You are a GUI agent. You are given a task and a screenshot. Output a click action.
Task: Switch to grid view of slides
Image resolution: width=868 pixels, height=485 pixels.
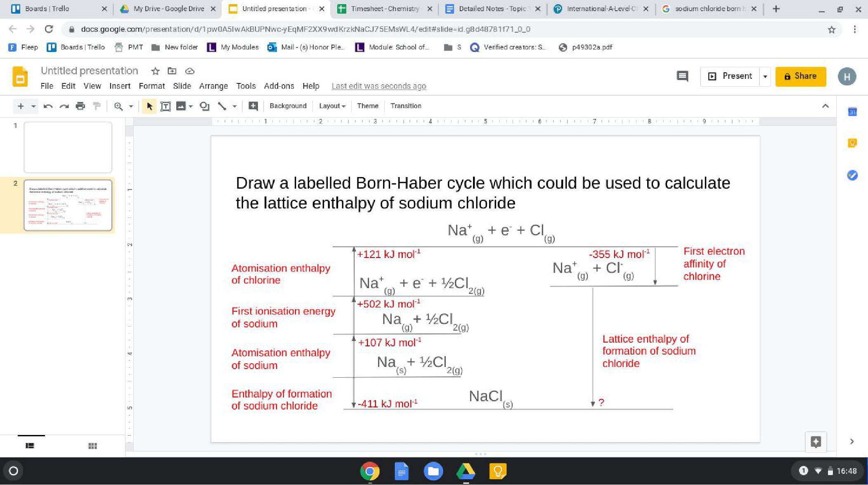tap(92, 446)
